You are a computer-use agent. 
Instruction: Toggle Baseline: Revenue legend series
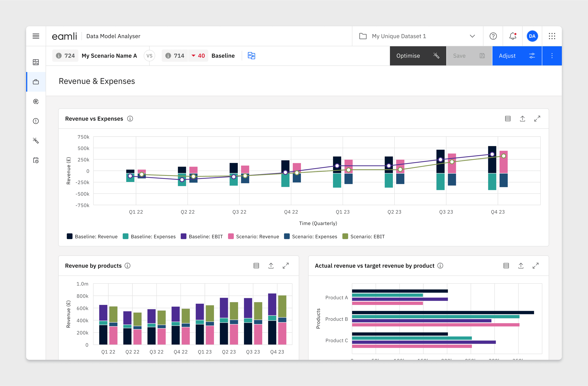point(96,237)
